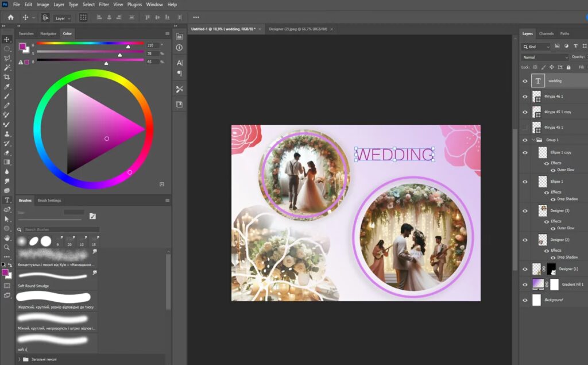Select the Magic Wand tool
588x365 pixels.
pyautogui.click(x=7, y=68)
